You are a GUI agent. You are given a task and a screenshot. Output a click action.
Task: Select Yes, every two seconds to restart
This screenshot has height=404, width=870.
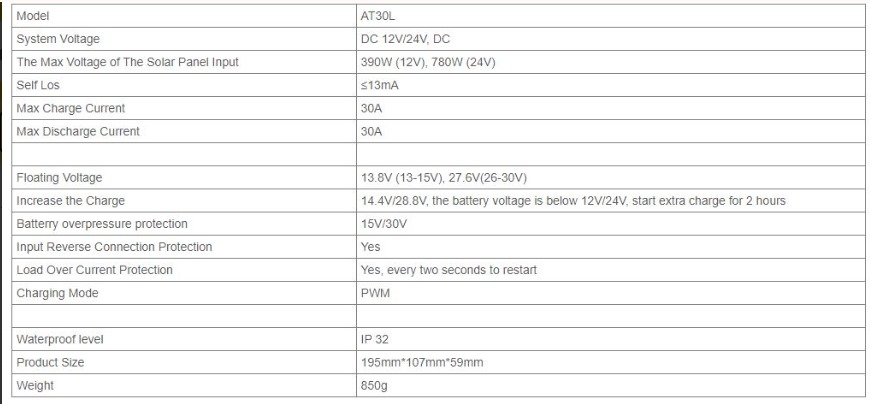pos(449,270)
